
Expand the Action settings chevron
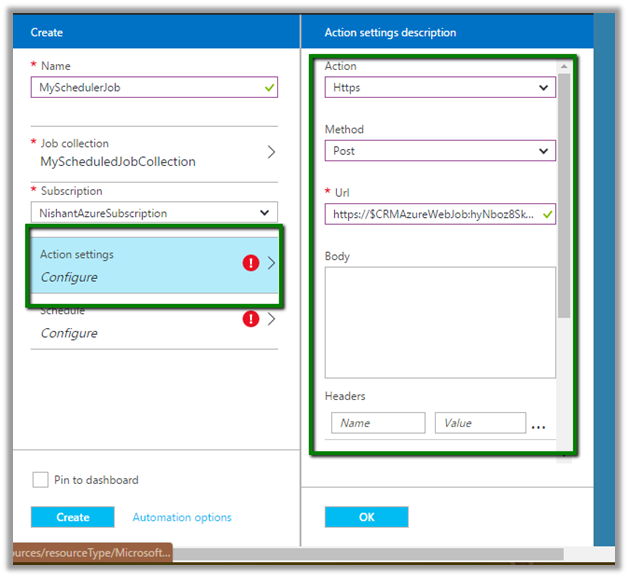pyautogui.click(x=271, y=264)
